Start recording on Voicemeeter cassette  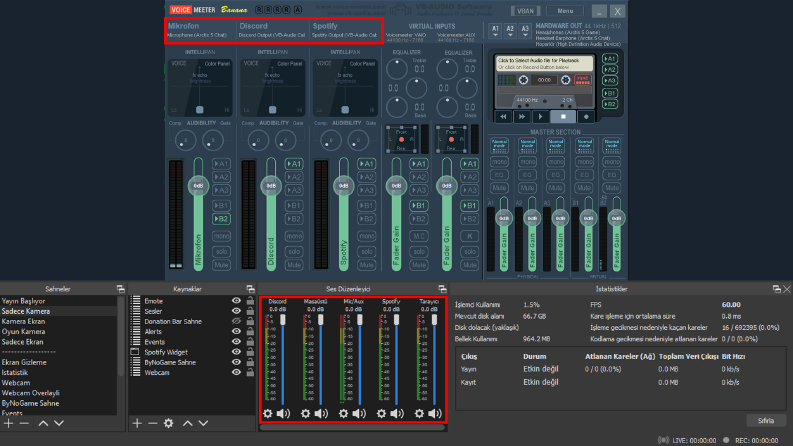(586, 116)
